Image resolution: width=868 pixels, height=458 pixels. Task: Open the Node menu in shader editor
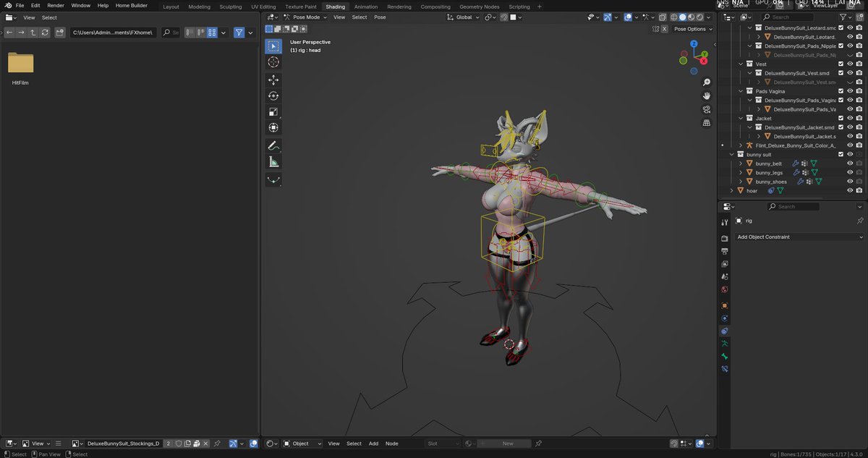(391, 444)
